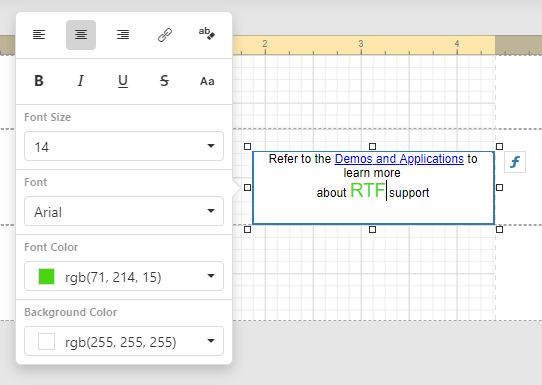
Task: Insert hyperlink with chain icon
Action: pos(165,35)
